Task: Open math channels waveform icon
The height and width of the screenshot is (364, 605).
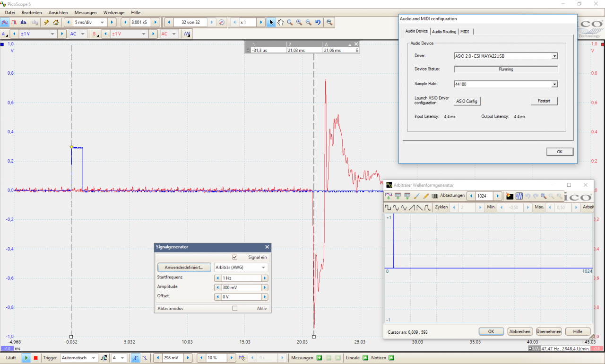Action: point(187,34)
